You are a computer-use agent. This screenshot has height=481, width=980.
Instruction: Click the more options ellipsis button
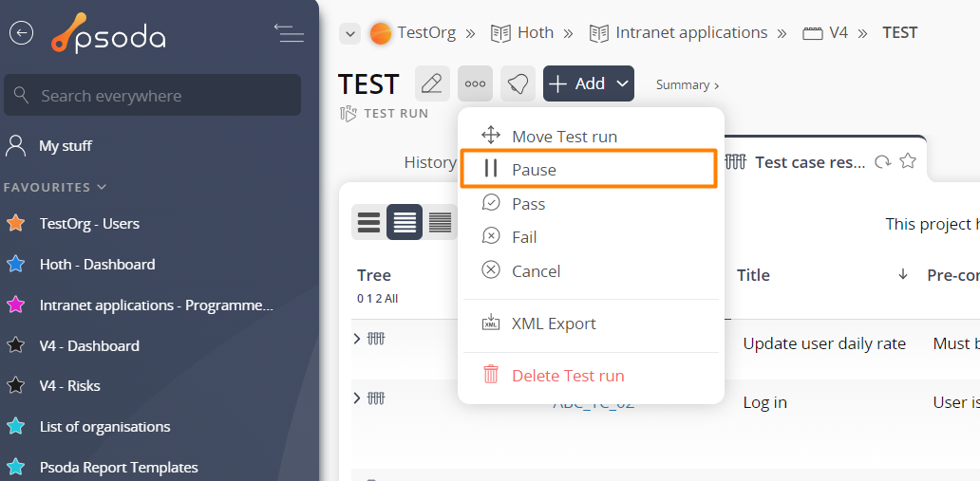pyautogui.click(x=475, y=83)
